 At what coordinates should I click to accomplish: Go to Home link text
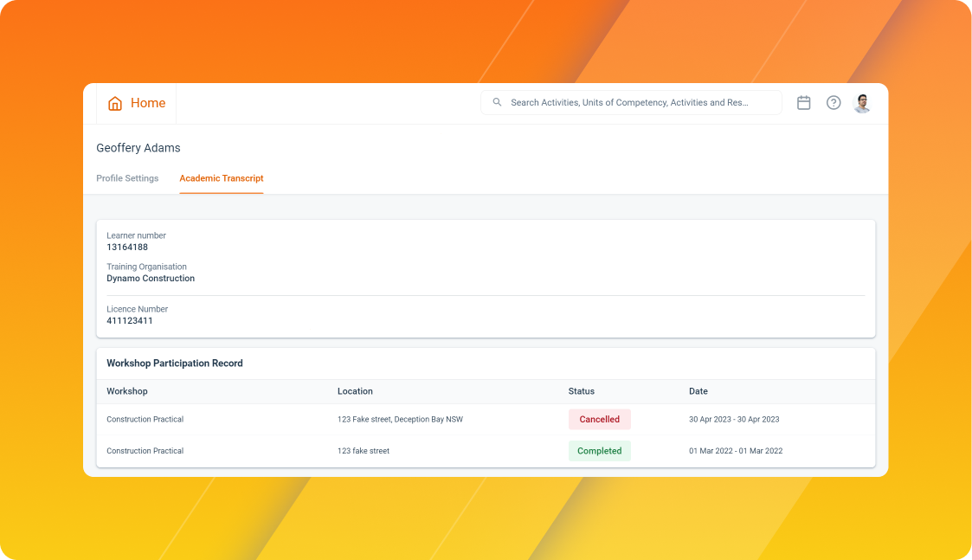[147, 103]
